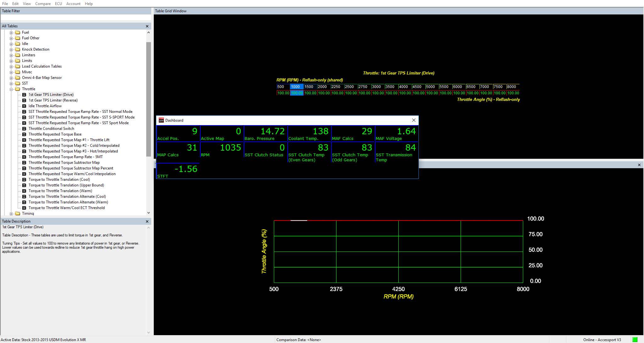The image size is (644, 343).
Task: Click table icon for Torque Map #3 Hot/Interpolated
Action: tap(24, 151)
